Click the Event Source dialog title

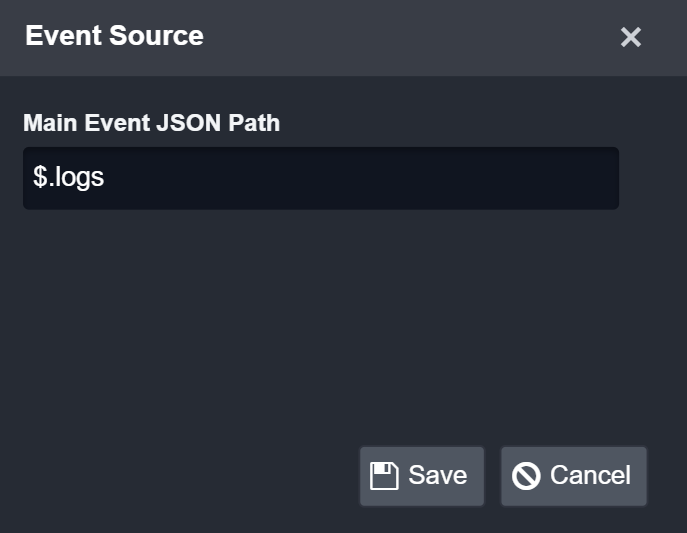coord(114,36)
